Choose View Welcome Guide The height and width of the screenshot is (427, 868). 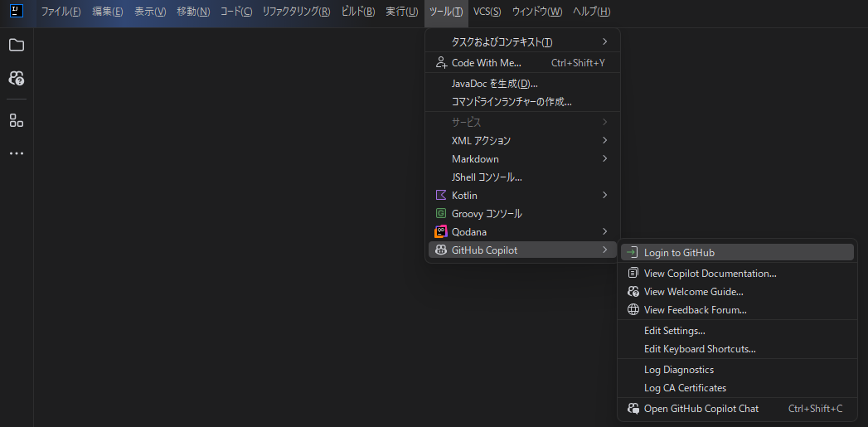click(737, 292)
